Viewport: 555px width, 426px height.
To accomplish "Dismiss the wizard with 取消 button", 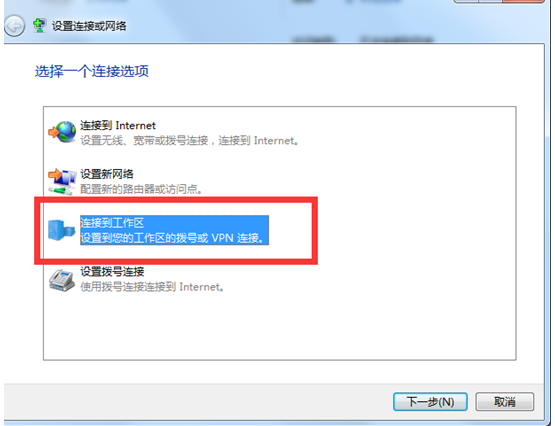I will [504, 402].
